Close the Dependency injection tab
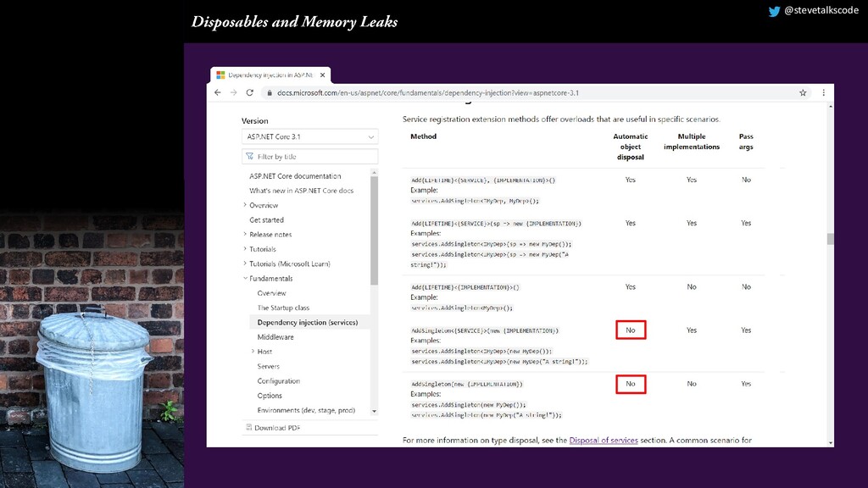The width and height of the screenshot is (868, 488). click(322, 75)
